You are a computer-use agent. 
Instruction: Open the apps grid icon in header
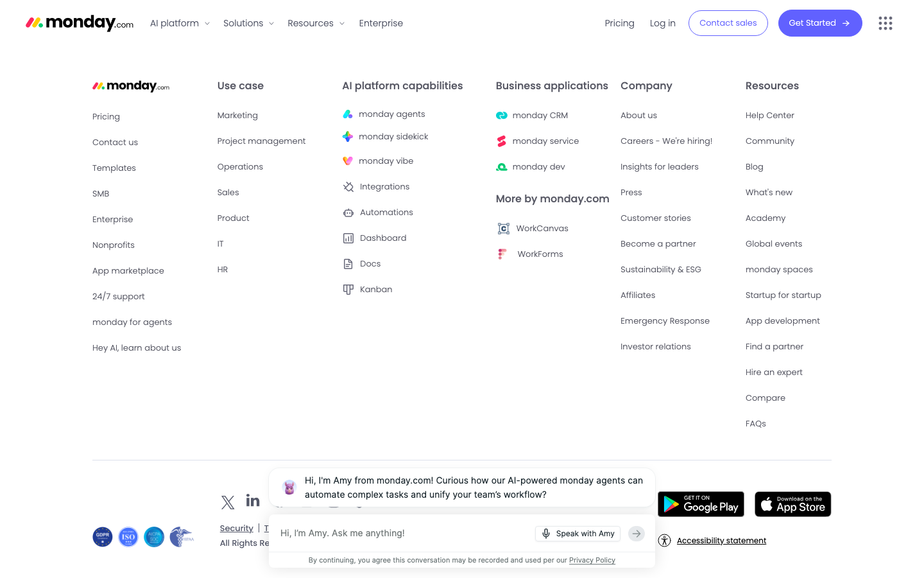click(886, 23)
